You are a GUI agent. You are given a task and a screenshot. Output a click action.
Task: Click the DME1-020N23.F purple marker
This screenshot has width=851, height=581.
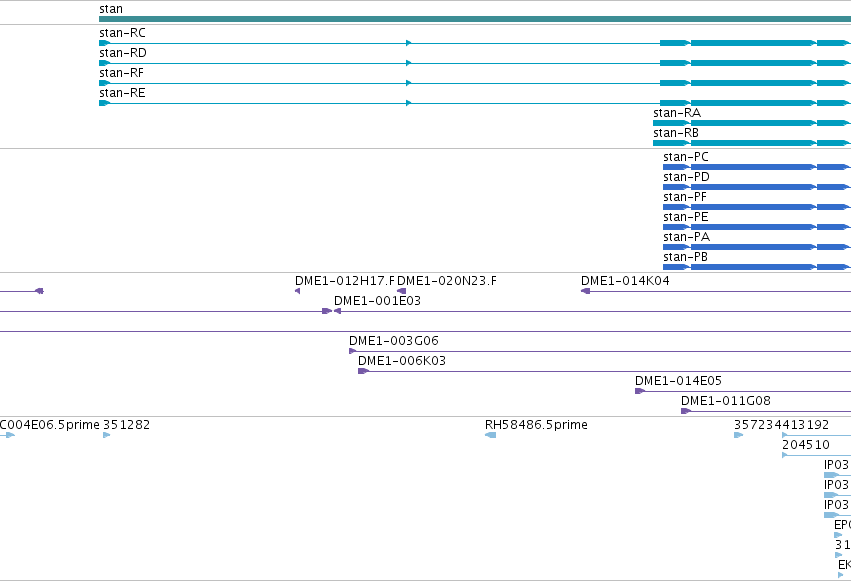402,291
